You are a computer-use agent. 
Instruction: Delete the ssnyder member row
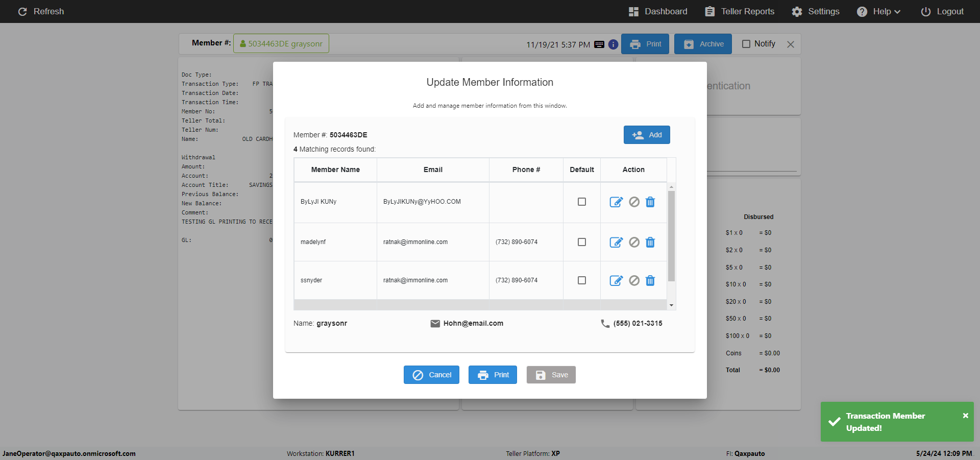tap(650, 281)
